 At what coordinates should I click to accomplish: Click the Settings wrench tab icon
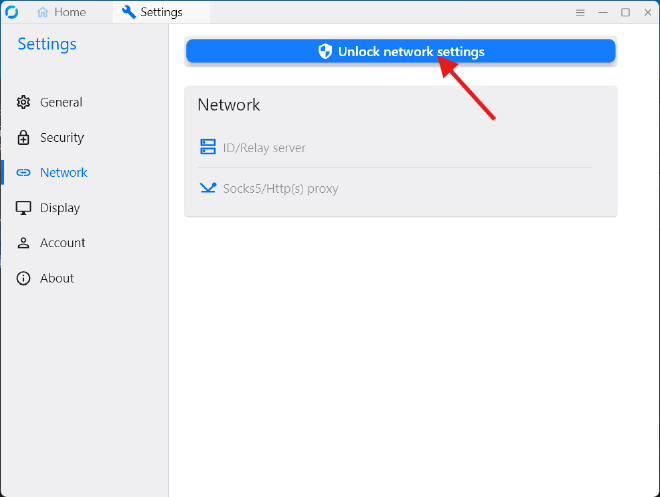[x=129, y=12]
